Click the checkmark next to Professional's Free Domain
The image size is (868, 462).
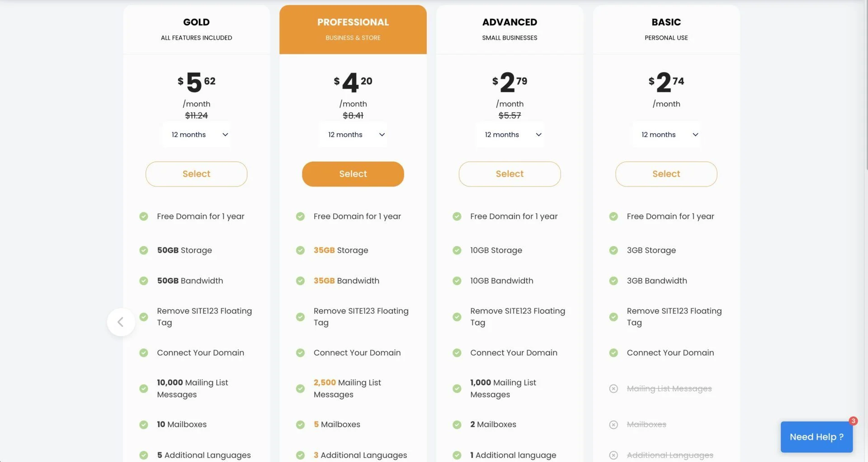tap(301, 216)
